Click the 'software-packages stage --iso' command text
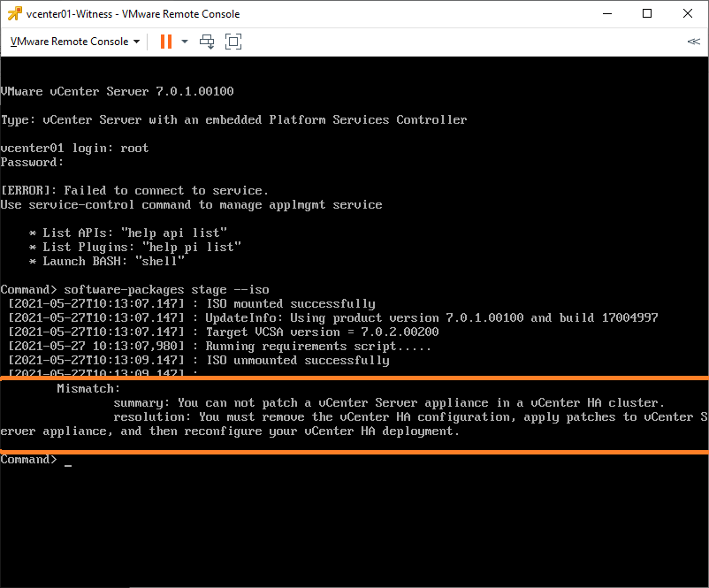The image size is (709, 588). 166,290
